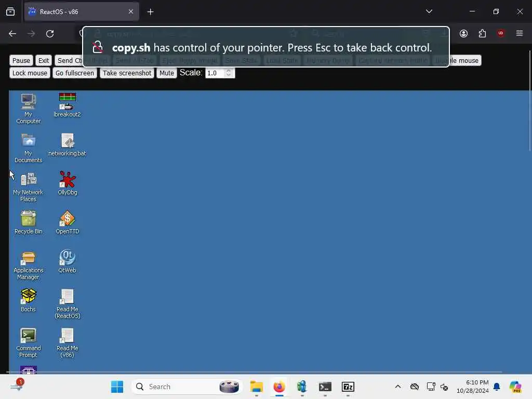Image resolution: width=532 pixels, height=399 pixels.
Task: Go back to previous page
Action: pyautogui.click(x=12, y=34)
